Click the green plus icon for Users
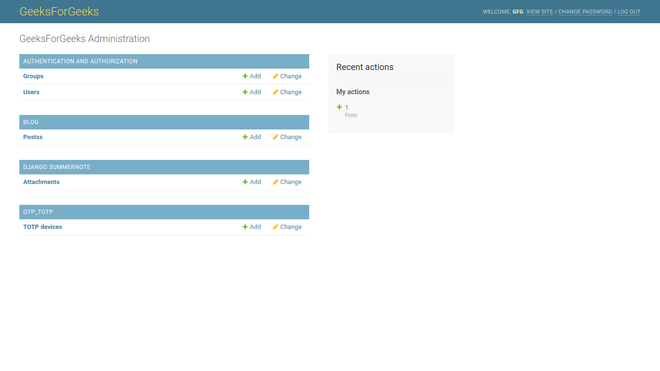 pos(245,92)
